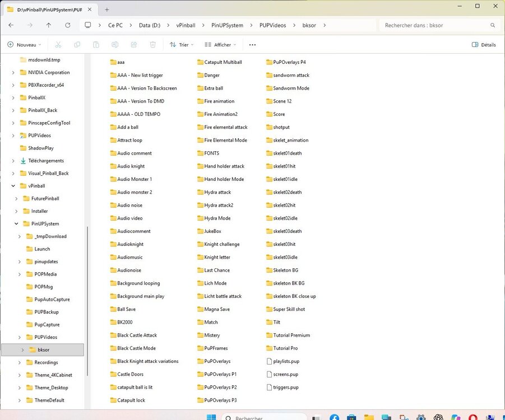Screen dimensions: 505x420
Task: Collapse the PinUPSystem tree node
Action: pos(16,223)
